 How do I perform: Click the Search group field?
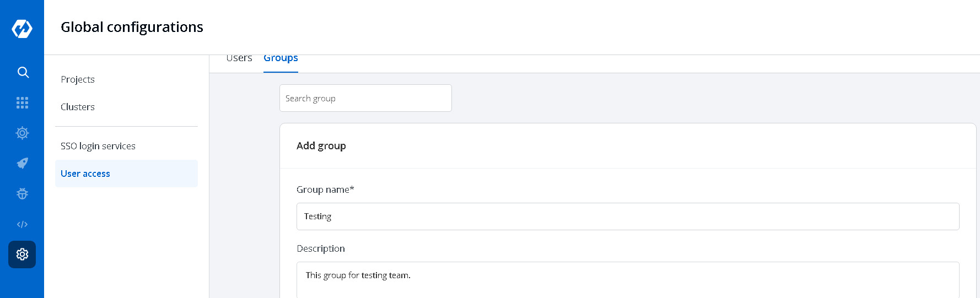365,98
